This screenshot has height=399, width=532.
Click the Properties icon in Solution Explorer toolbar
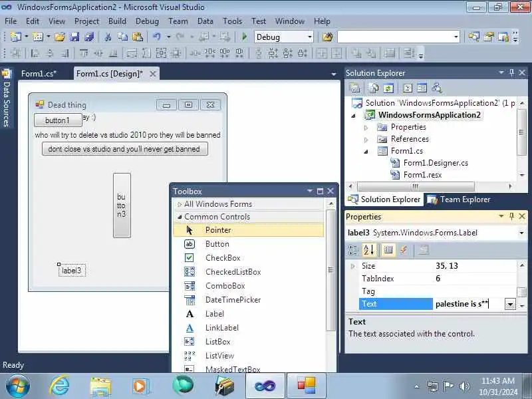pyautogui.click(x=354, y=88)
